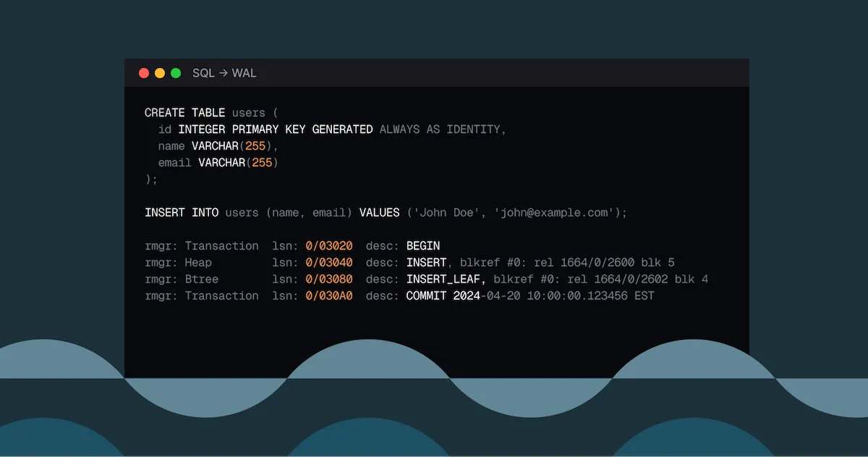Click the "INSERT_LEAF," description text

[446, 279]
